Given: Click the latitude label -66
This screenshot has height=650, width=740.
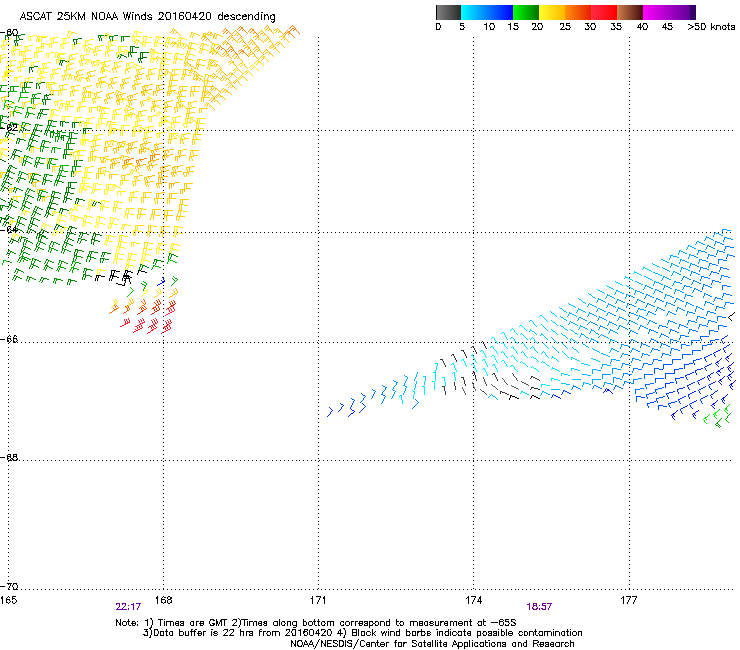Looking at the screenshot, I should coord(10,340).
